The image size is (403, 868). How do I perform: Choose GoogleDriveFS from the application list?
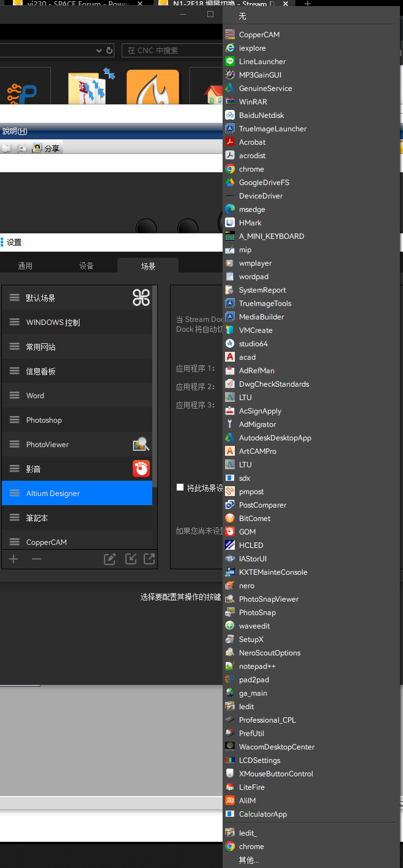(x=312, y=182)
